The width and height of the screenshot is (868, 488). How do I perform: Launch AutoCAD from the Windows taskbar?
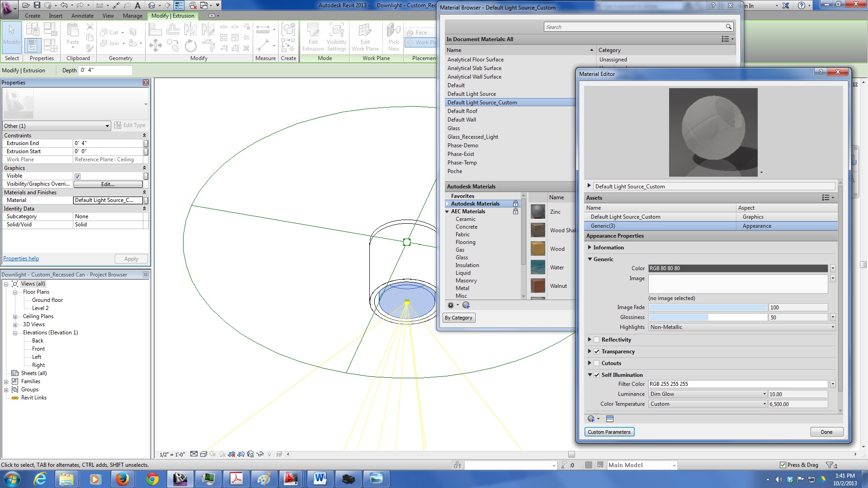291,479
